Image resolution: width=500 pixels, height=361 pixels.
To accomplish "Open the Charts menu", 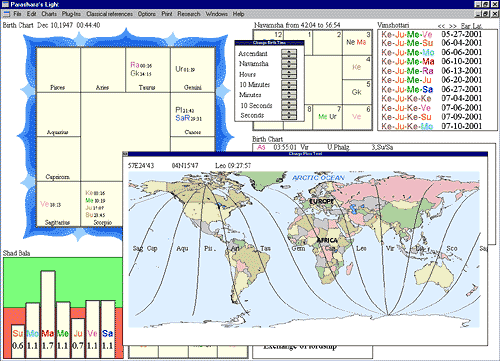I will point(49,14).
